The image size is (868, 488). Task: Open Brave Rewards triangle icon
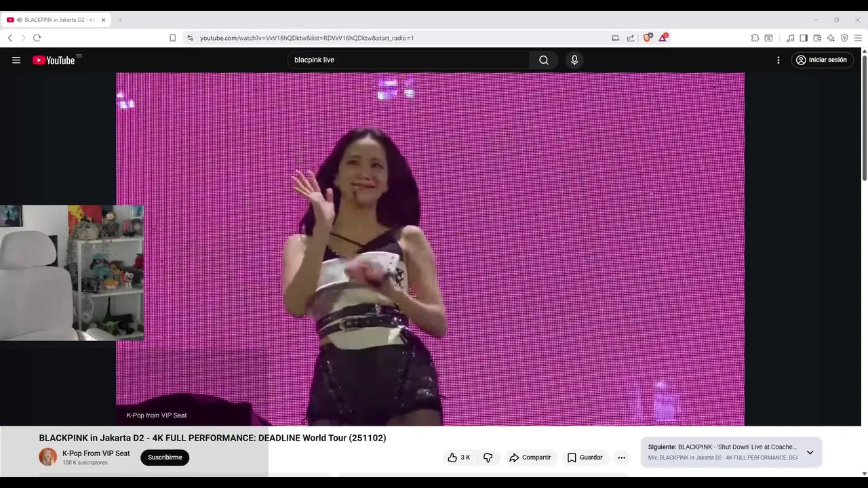(663, 38)
